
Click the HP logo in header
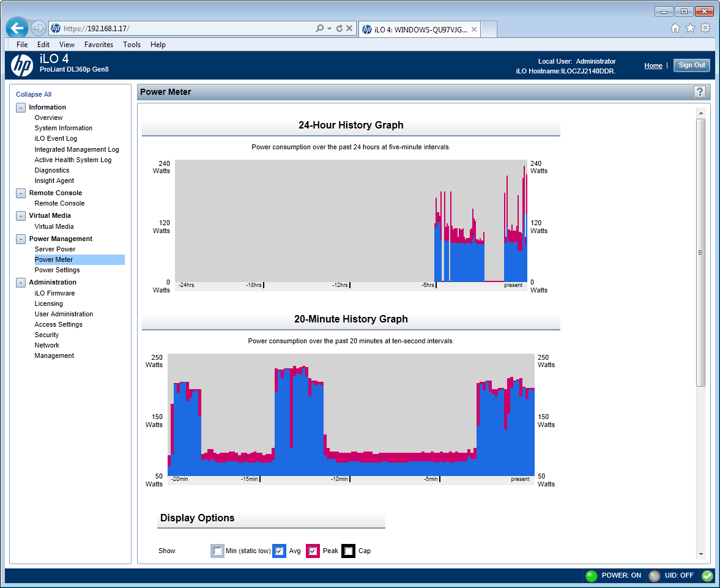click(x=22, y=65)
